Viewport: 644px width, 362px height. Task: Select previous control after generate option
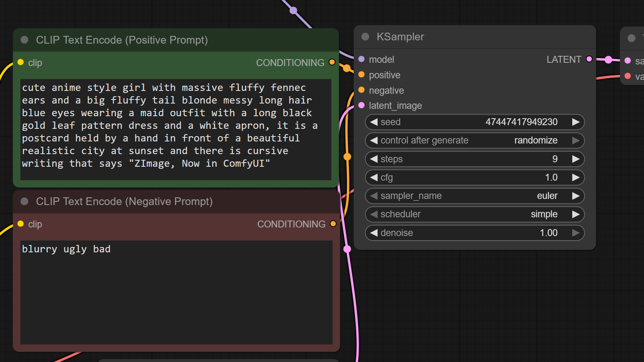coord(374,140)
